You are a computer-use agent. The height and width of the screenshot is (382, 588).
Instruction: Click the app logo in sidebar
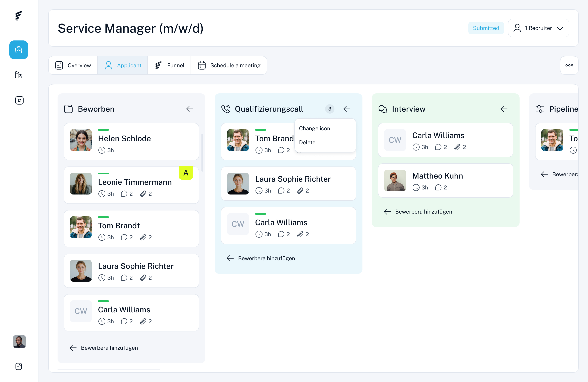point(19,16)
